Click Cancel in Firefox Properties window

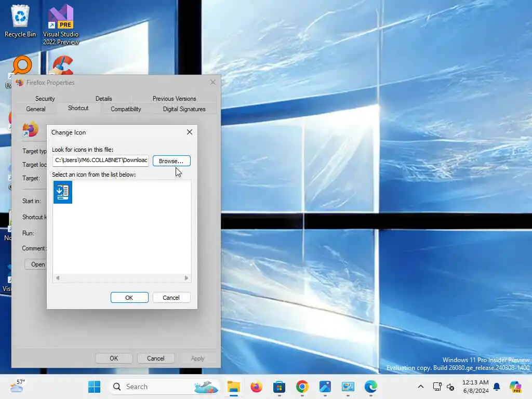(156, 358)
